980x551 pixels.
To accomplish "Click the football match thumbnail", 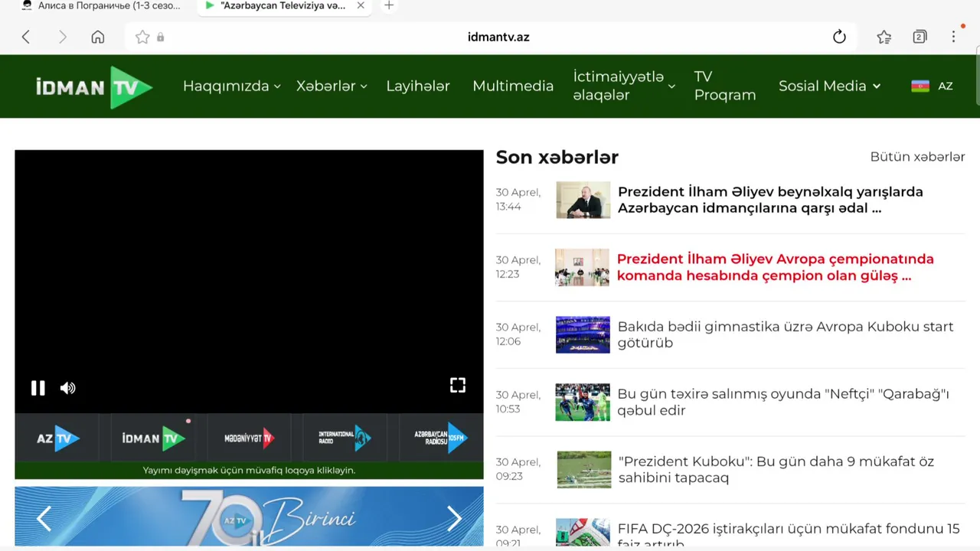I will [583, 402].
